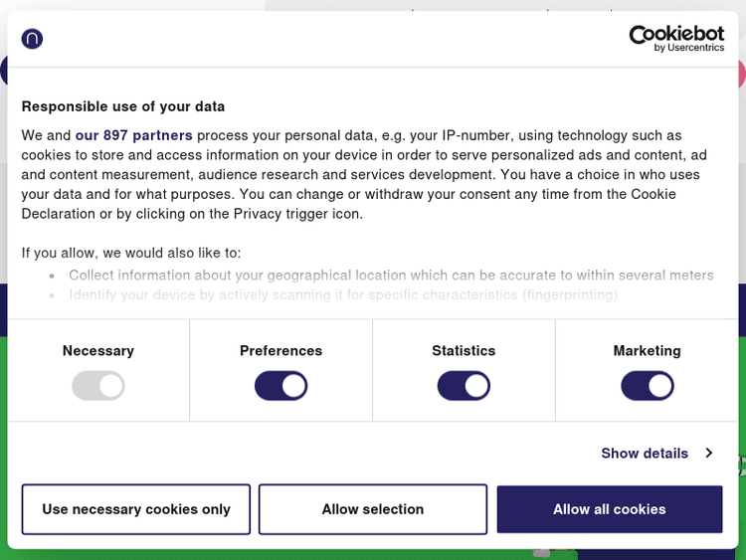Image resolution: width=746 pixels, height=560 pixels.
Task: Turn off the Statistics cookies toggle
Action: (464, 386)
